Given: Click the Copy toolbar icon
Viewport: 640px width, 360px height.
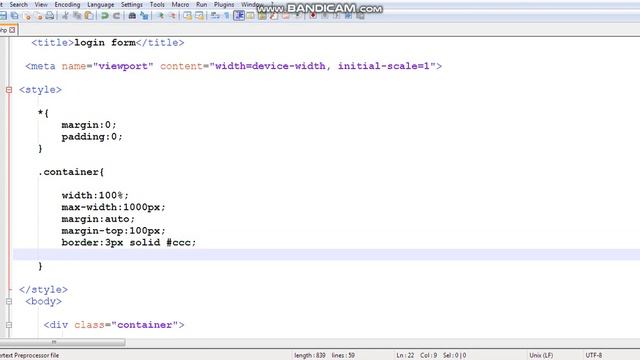Looking at the screenshot, I should (x=77, y=16).
